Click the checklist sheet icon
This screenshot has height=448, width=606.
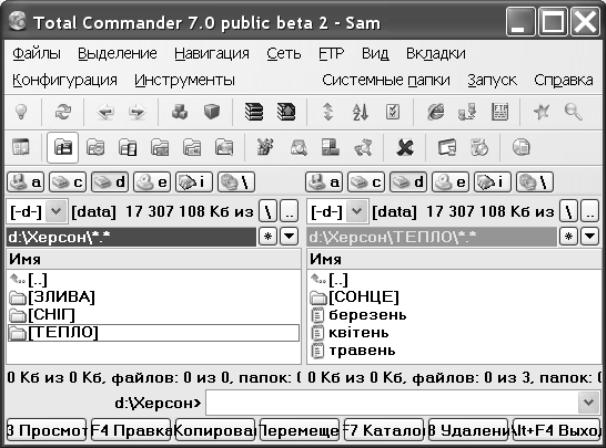coord(393,112)
